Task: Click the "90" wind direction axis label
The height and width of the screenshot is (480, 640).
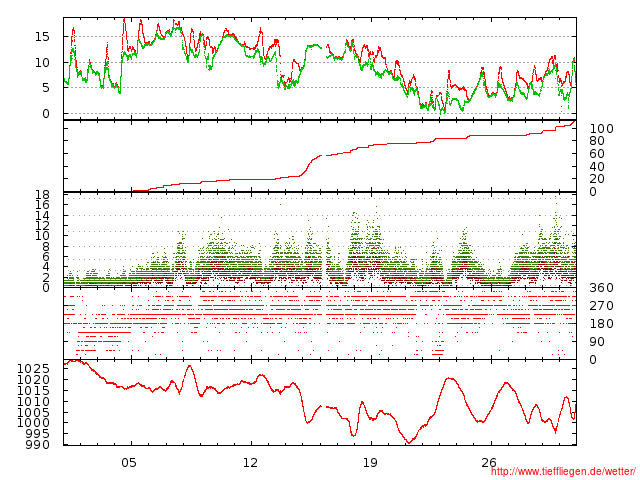Action: coord(597,342)
